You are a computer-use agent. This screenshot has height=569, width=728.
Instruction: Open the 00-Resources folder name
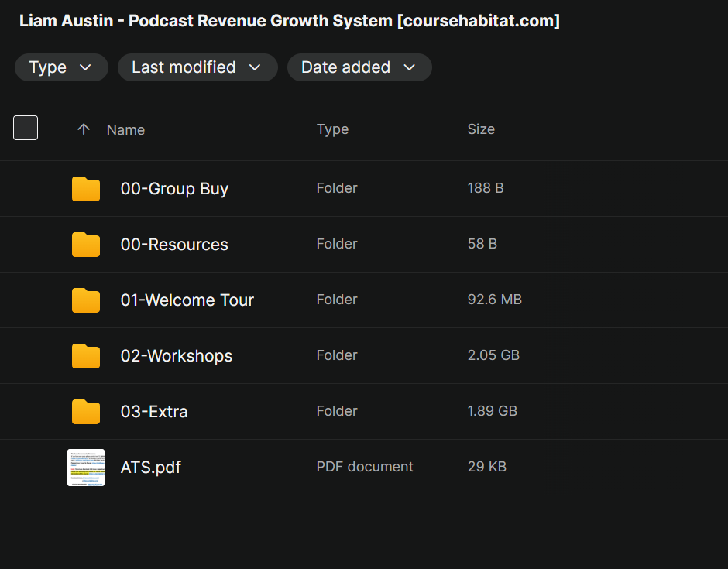point(174,245)
